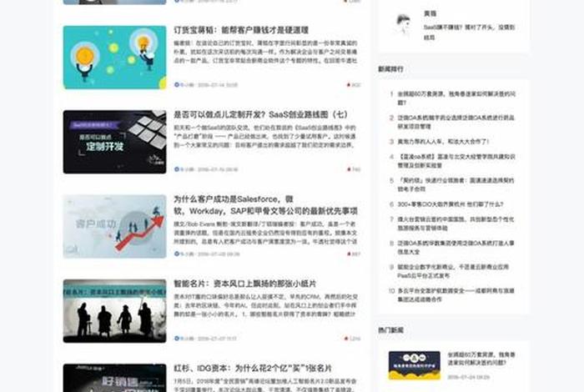Viewport: 584px width, 392px height.
Task: Open article '订货宝蒋韬：能帮客户赚钱才是硬道理'
Action: coord(241,30)
